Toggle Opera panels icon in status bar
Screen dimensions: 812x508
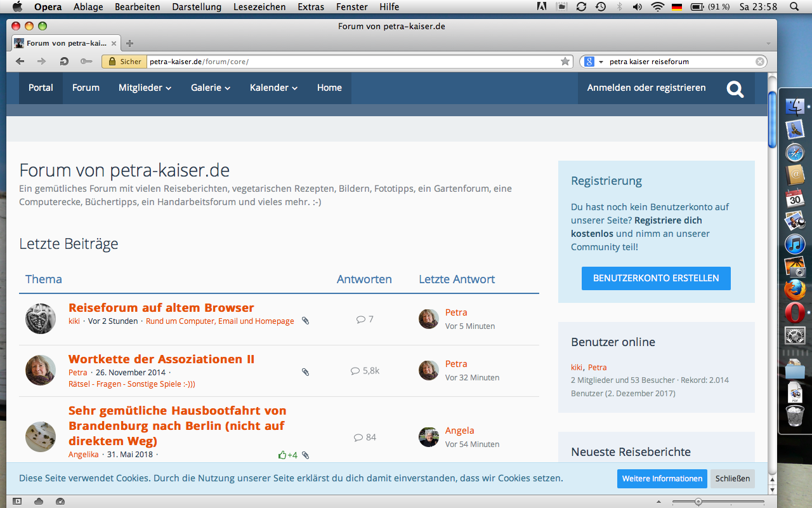point(17,501)
